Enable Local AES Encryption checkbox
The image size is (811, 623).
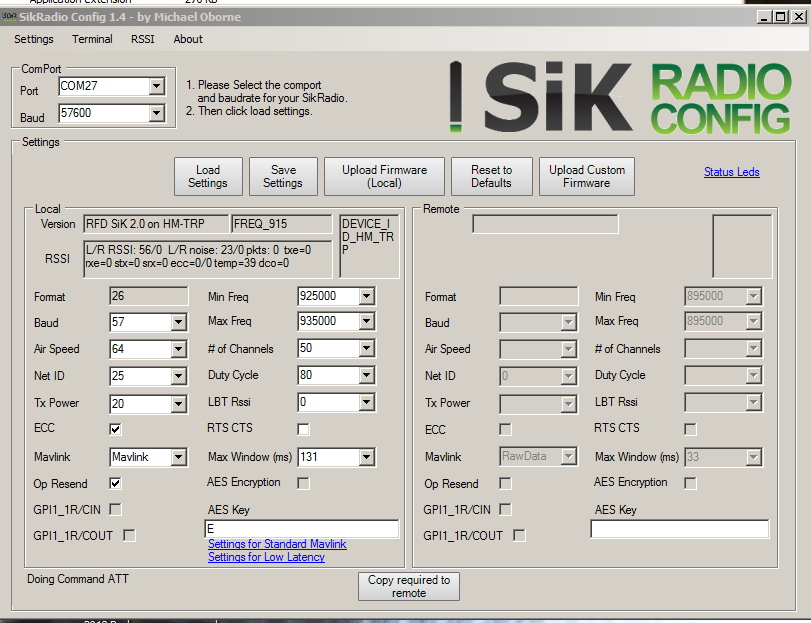pos(304,483)
